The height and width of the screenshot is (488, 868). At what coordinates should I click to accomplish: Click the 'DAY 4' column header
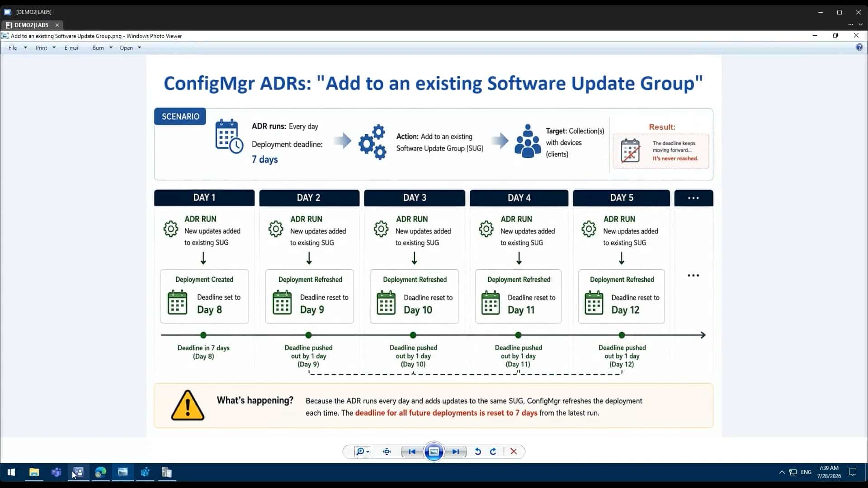[x=519, y=198]
